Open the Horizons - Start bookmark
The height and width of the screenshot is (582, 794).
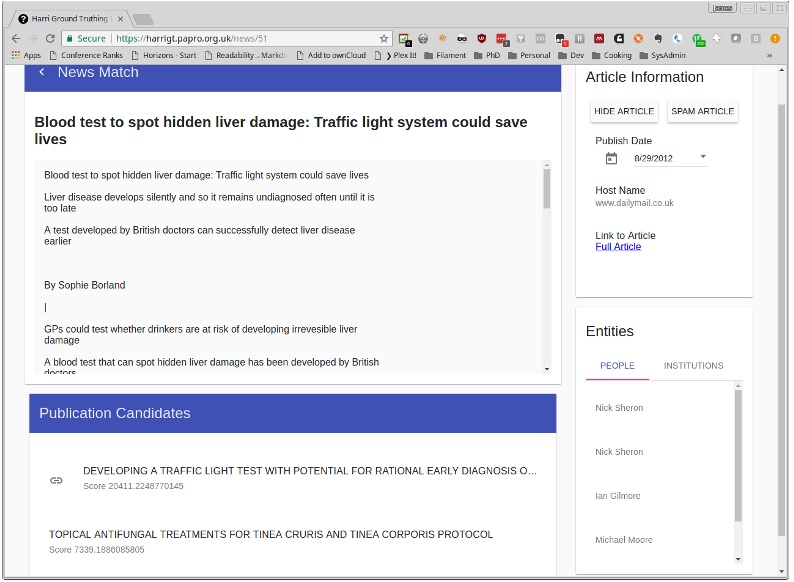pos(164,55)
